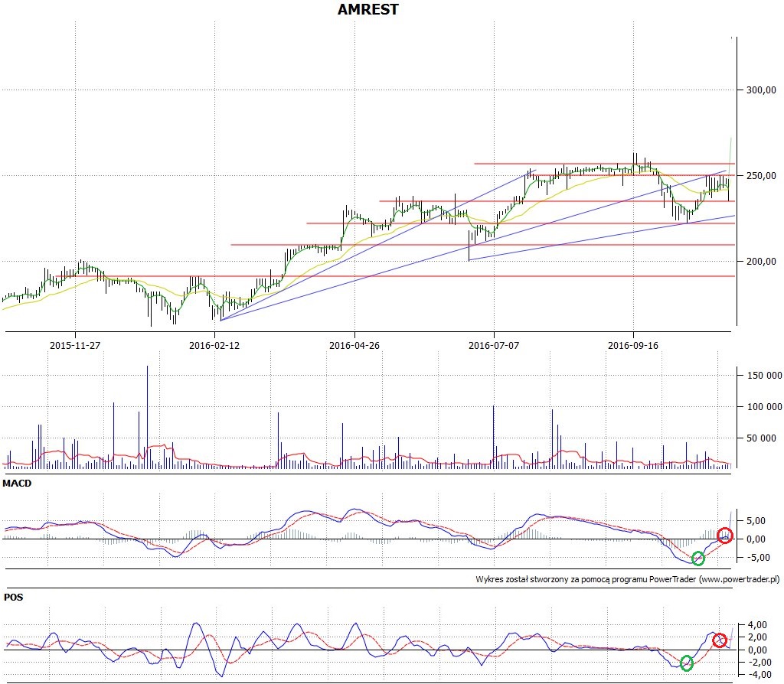The width and height of the screenshot is (784, 684).
Task: Click the POS 0,00 axis value
Action: tap(757, 650)
